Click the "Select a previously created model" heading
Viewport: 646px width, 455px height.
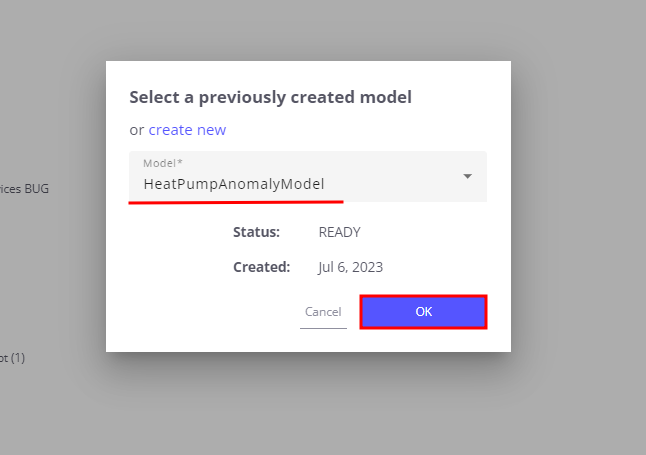pyautogui.click(x=270, y=97)
